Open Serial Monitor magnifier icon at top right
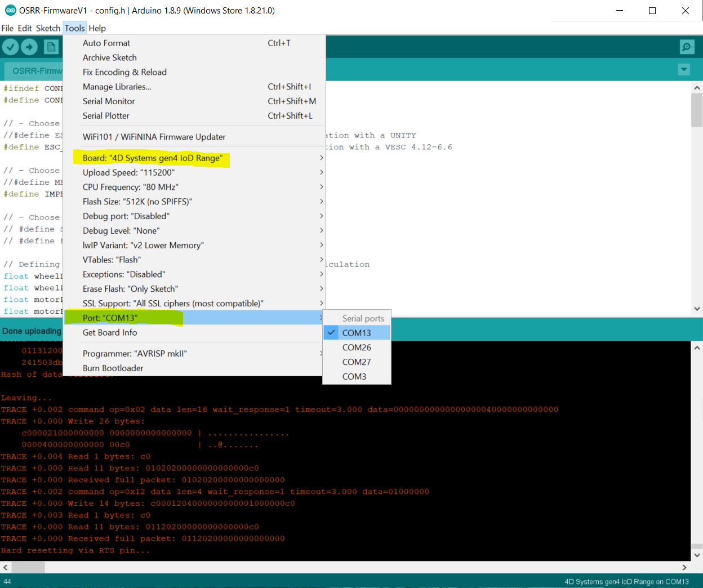The height and width of the screenshot is (588, 703). coord(687,47)
